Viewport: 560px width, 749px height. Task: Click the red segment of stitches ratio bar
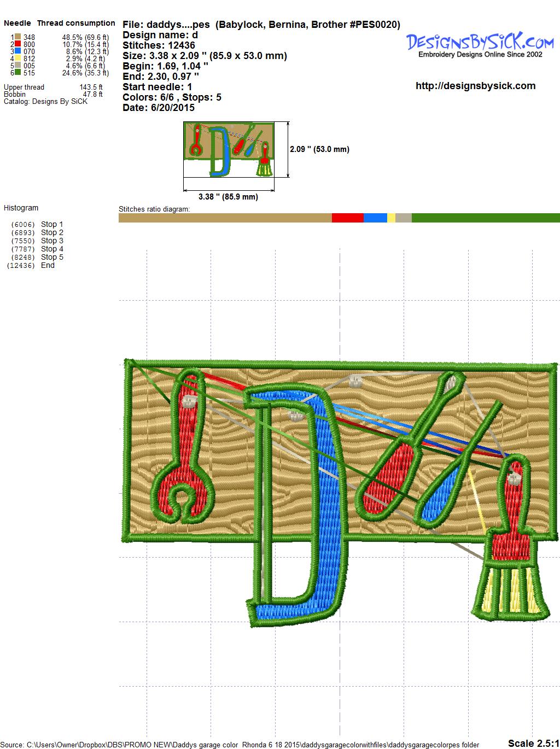tap(347, 218)
